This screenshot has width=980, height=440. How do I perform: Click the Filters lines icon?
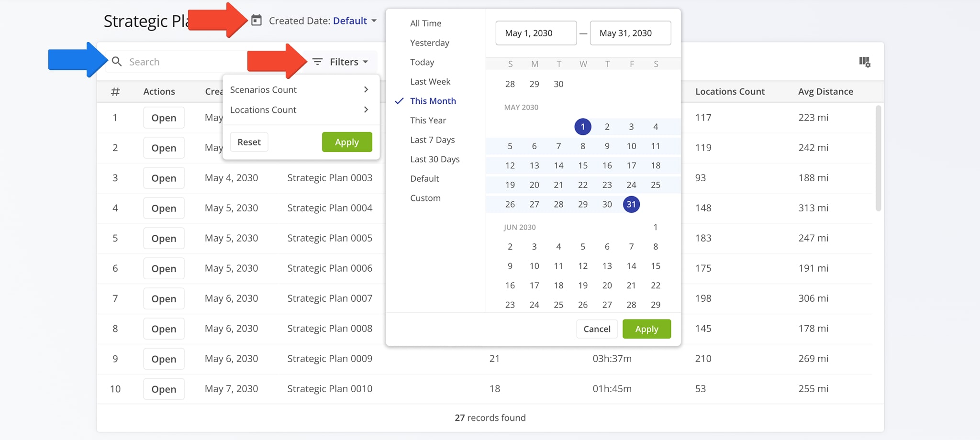click(317, 62)
